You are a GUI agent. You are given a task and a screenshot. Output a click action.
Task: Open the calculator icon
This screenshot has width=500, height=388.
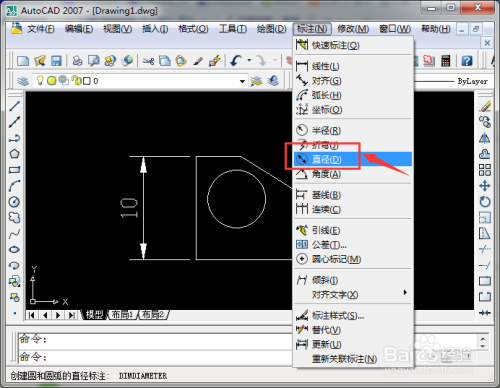click(446, 61)
